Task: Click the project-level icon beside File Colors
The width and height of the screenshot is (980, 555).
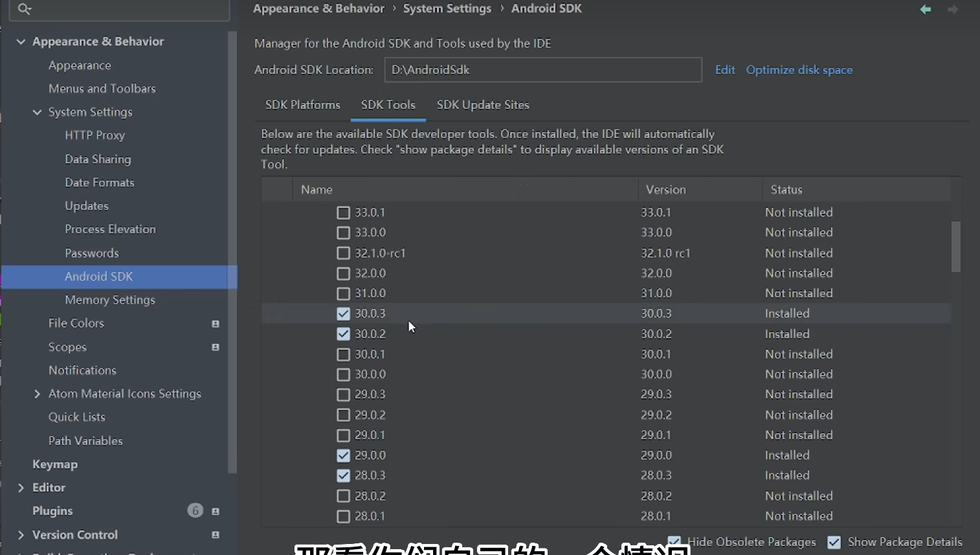Action: tap(216, 324)
